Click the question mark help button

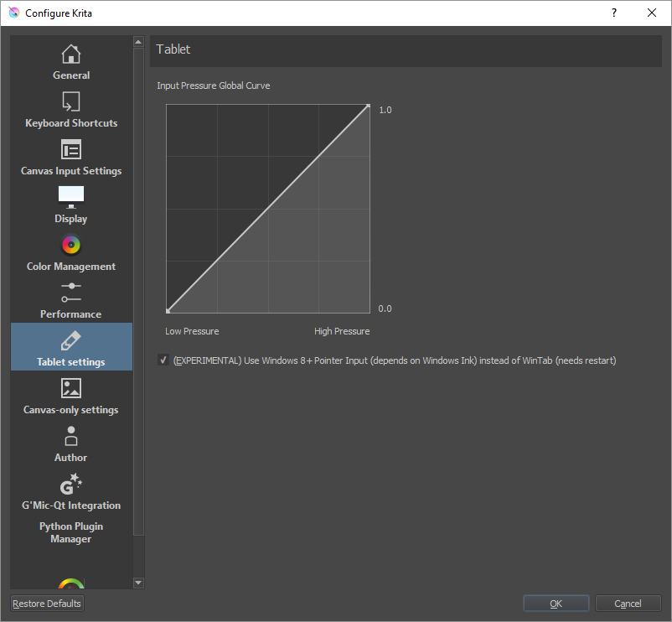(614, 13)
